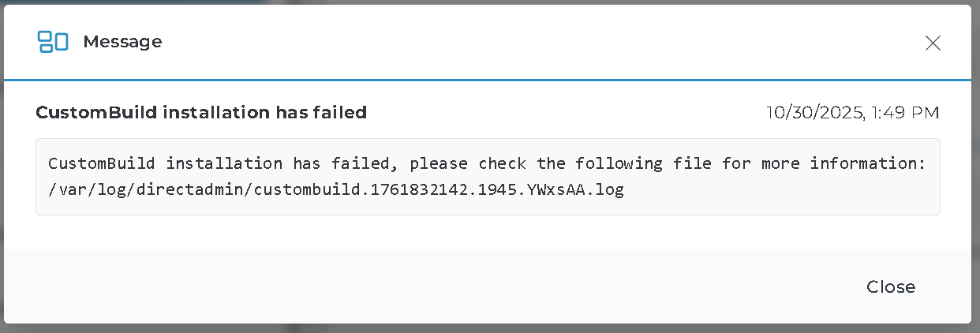The height and width of the screenshot is (333, 980).
Task: Click the first line of the monospace message
Action: (486, 164)
